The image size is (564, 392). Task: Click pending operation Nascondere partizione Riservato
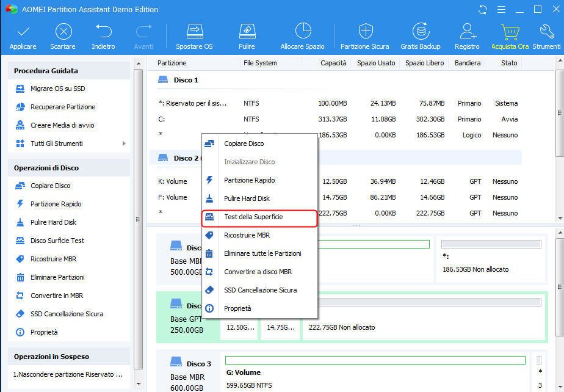pyautogui.click(x=68, y=375)
